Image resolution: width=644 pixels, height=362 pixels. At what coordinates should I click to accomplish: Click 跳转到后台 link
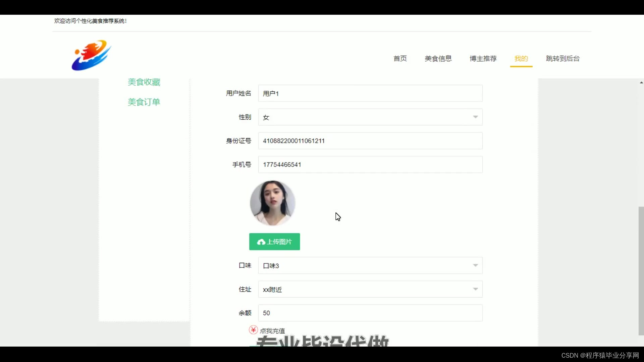pos(562,59)
